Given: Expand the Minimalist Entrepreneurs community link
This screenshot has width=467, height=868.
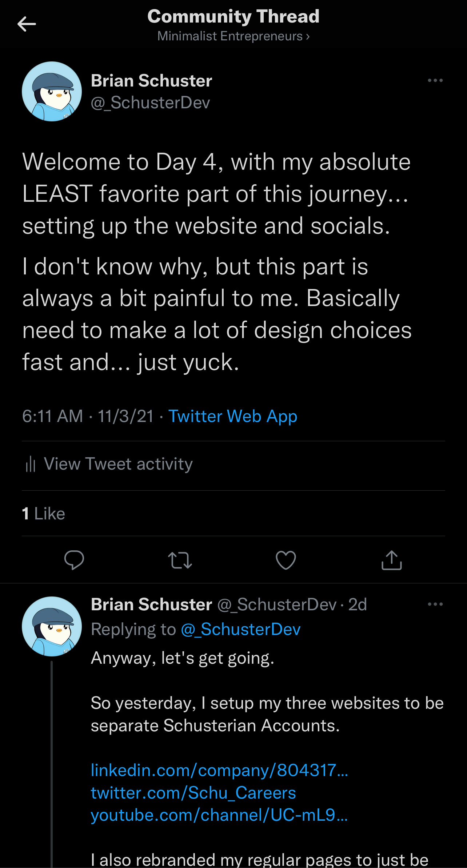Looking at the screenshot, I should 233,36.
